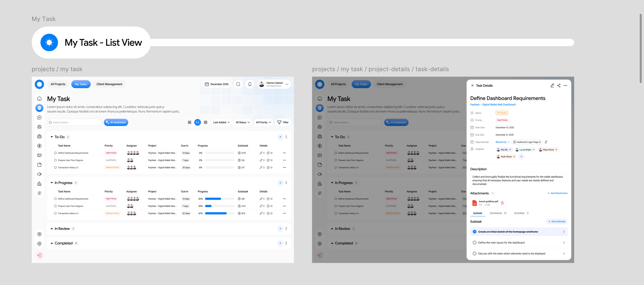Check the circle for Prepare User Flow Diagram
The height and width of the screenshot is (285, 644).
click(56, 160)
